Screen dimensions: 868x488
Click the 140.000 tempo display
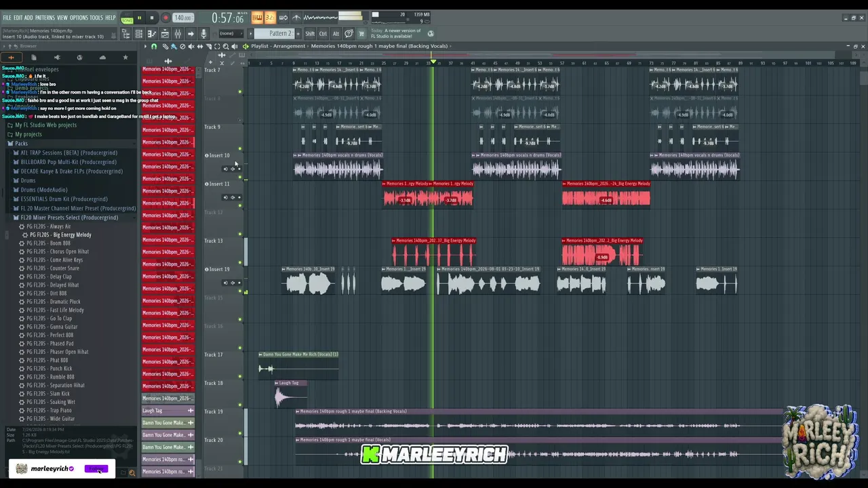point(182,18)
